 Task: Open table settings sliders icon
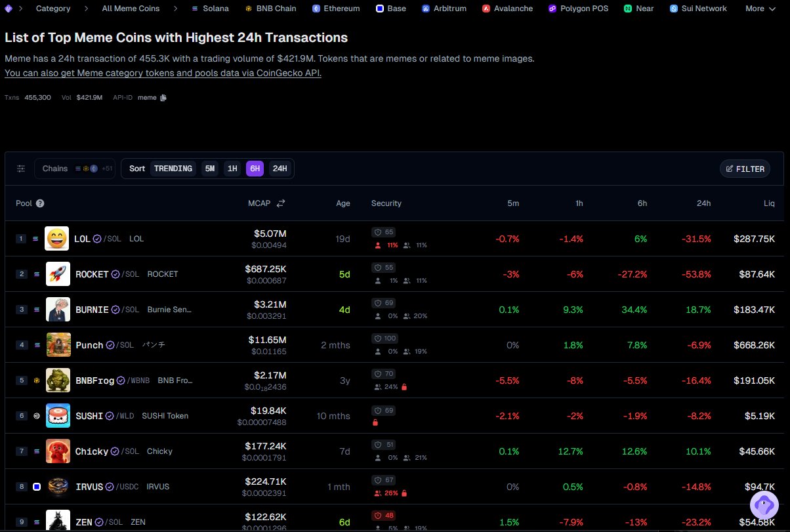click(21, 169)
